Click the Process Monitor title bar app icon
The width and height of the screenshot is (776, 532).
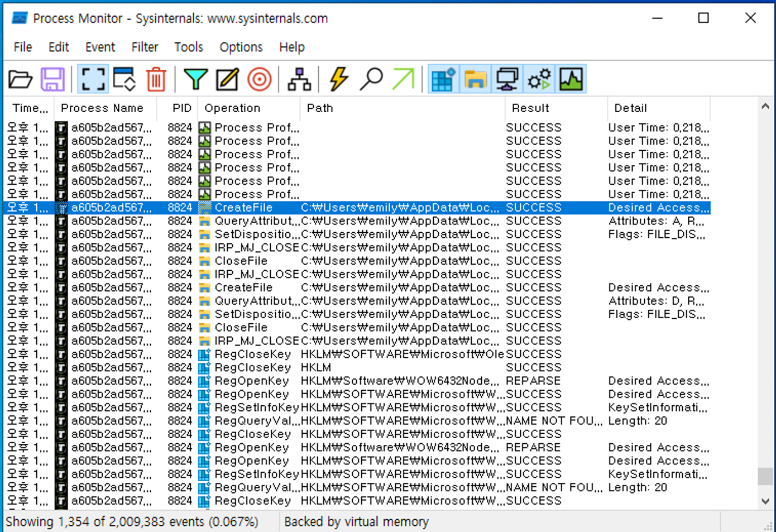click(20, 18)
